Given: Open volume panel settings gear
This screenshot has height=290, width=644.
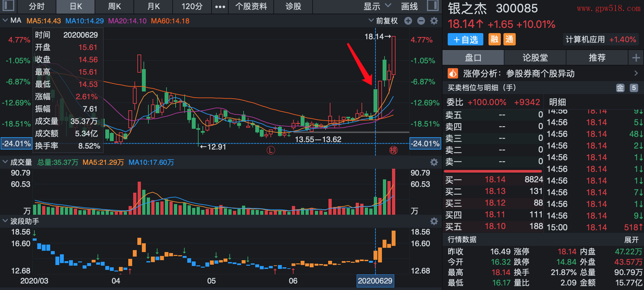Looking at the screenshot, I should tap(434, 162).
